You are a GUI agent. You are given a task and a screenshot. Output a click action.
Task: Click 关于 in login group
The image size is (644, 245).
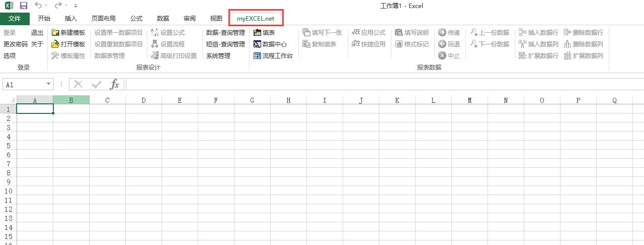[x=37, y=44]
